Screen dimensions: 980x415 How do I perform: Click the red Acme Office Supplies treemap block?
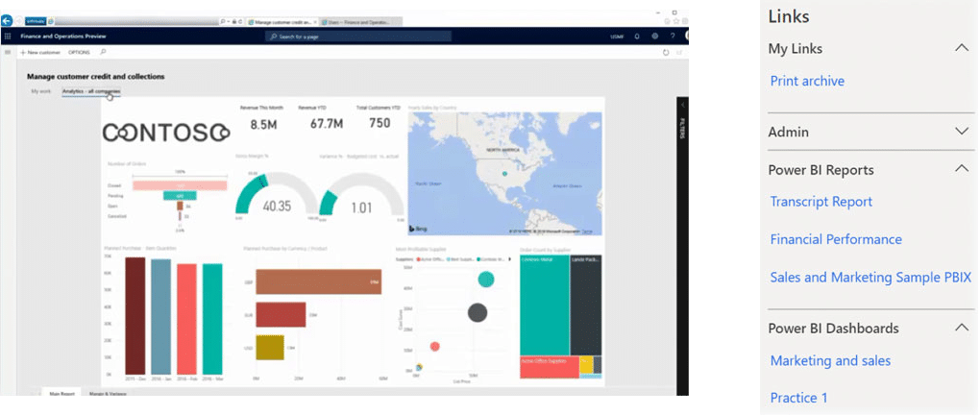550,368
